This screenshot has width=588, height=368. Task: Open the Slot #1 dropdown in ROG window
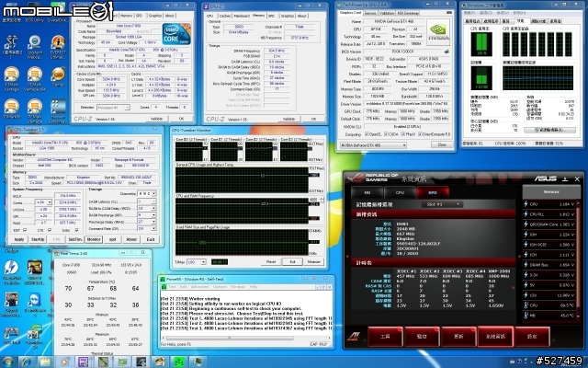point(442,204)
